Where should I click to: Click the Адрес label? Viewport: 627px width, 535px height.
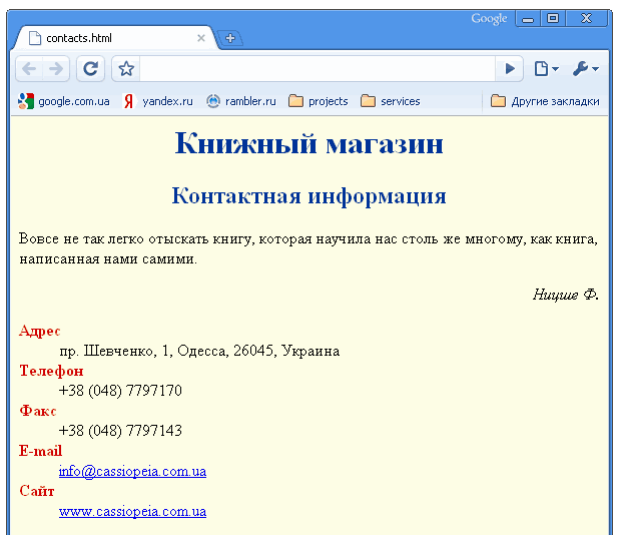pyautogui.click(x=40, y=331)
